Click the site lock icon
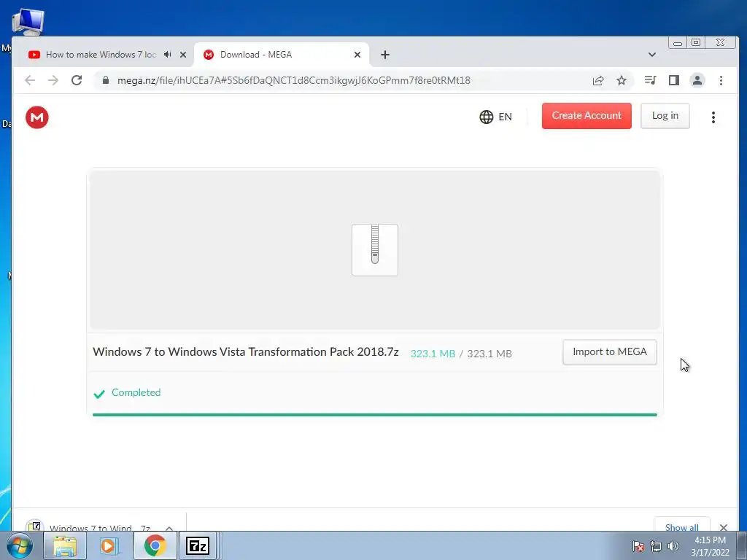 [x=106, y=80]
